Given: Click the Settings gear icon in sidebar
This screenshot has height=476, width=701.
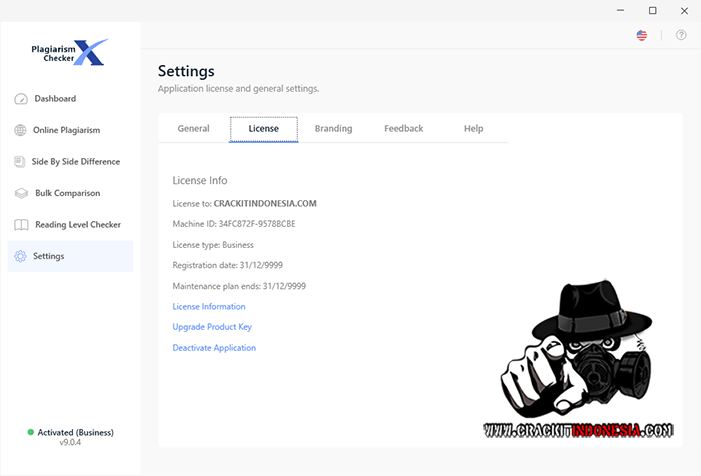Looking at the screenshot, I should click(21, 257).
